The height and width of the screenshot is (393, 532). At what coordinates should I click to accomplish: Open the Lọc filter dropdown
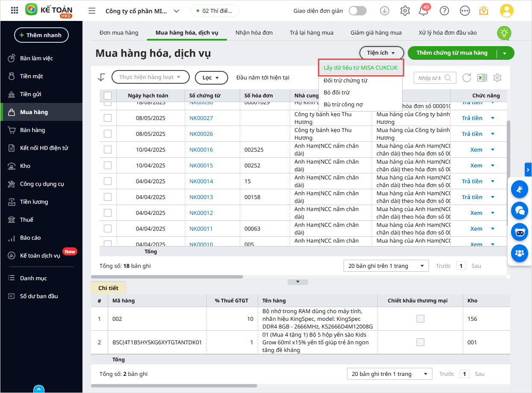211,78
